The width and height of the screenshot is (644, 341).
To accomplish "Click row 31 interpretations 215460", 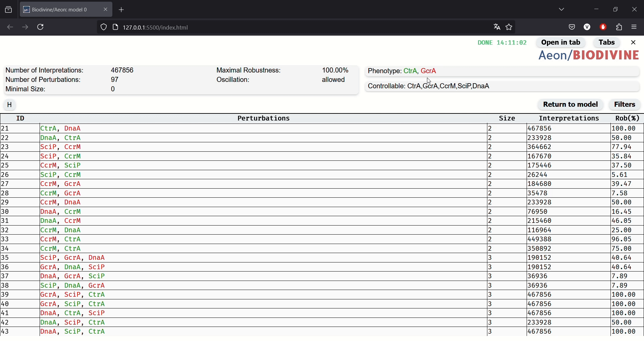I will pos(540,222).
